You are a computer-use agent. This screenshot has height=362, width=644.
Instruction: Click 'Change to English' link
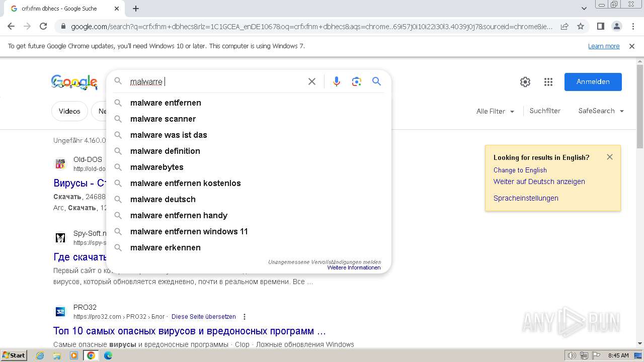tap(520, 170)
